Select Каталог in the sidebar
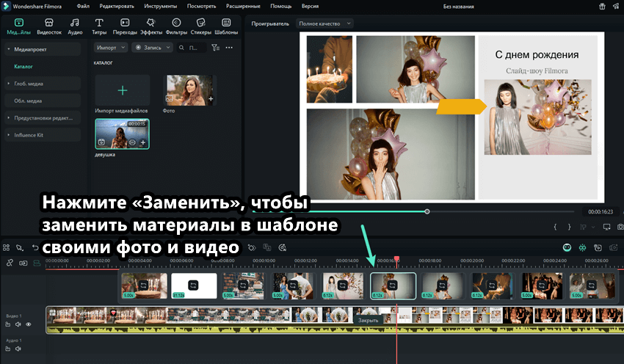Image resolution: width=624 pixels, height=364 pixels. click(23, 67)
